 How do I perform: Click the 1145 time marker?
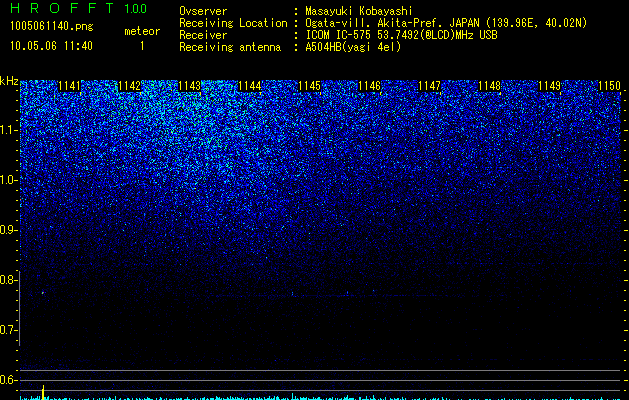pos(309,86)
